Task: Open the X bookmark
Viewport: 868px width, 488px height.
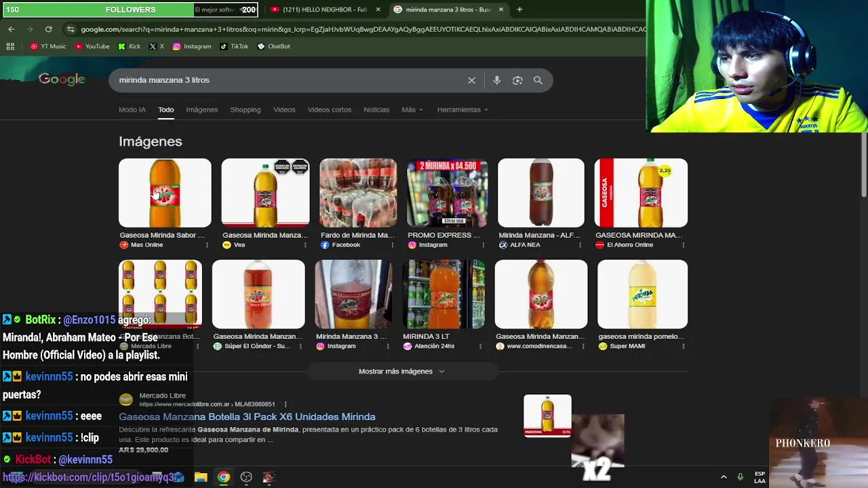Action: tap(157, 46)
